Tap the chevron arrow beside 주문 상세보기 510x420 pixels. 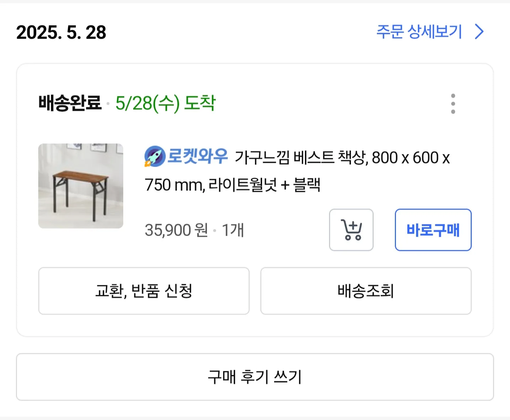coord(480,32)
